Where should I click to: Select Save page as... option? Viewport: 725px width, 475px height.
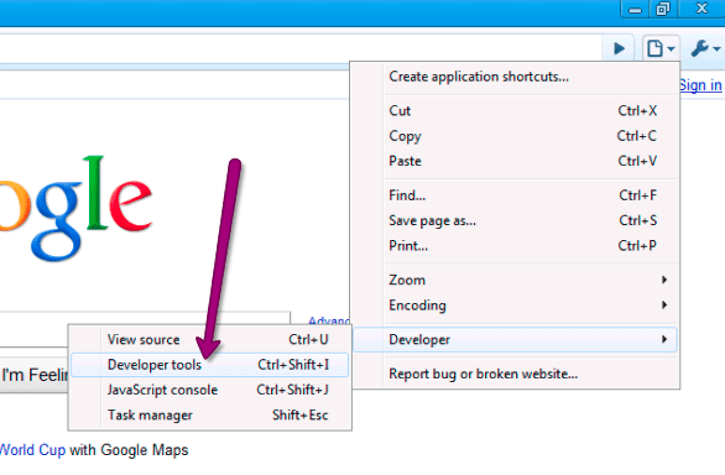pos(432,220)
